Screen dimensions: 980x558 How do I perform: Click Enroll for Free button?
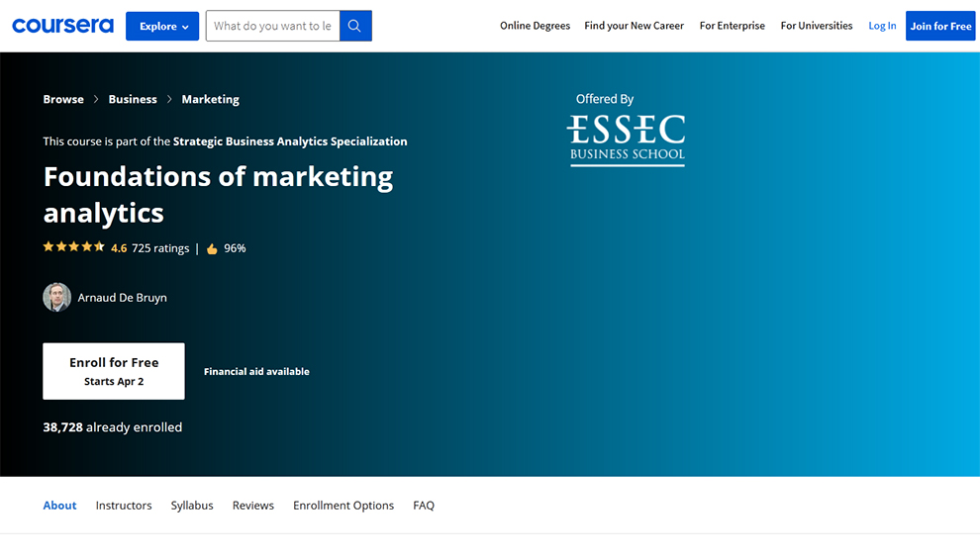click(114, 371)
